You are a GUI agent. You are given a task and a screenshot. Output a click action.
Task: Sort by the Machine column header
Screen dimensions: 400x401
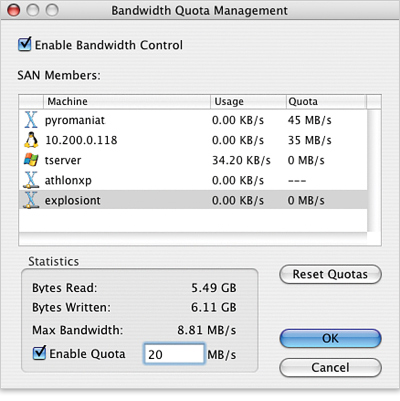click(127, 101)
